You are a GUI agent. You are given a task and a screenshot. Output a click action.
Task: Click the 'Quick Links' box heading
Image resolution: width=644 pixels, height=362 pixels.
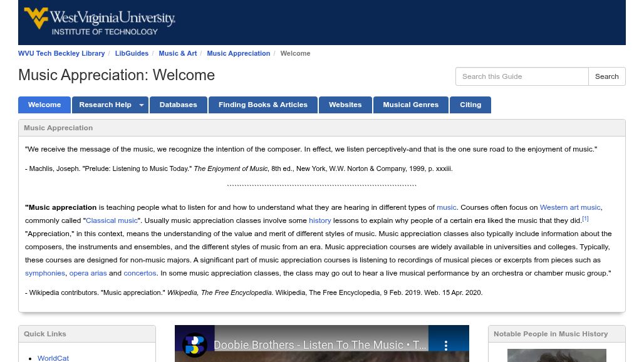click(x=44, y=334)
